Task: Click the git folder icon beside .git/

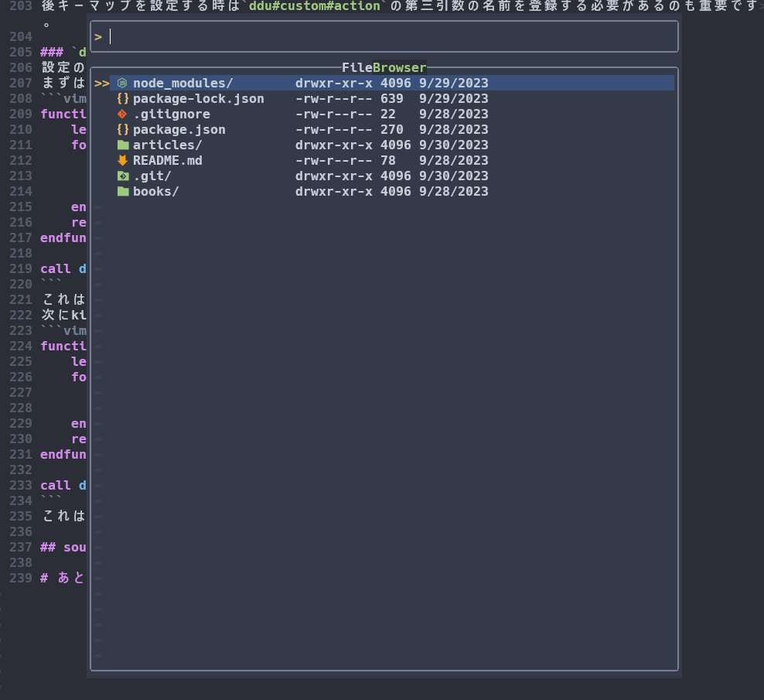Action: click(x=123, y=176)
